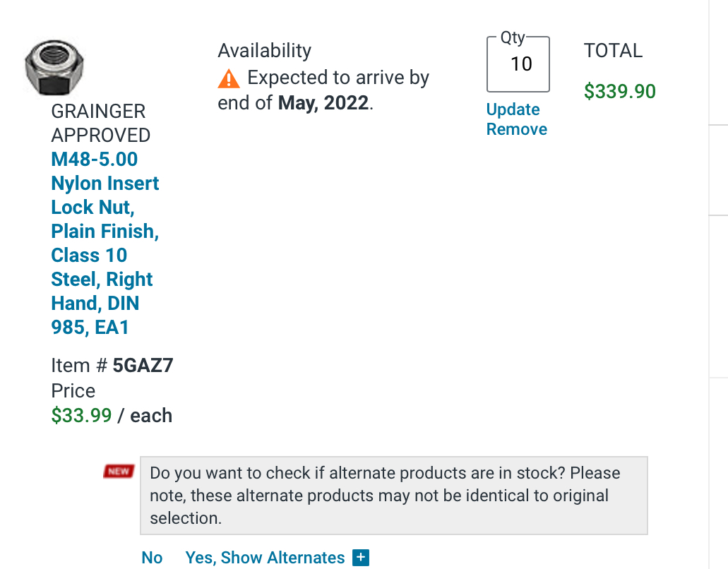Choose No for alternate products
The image size is (728, 569).
click(152, 558)
